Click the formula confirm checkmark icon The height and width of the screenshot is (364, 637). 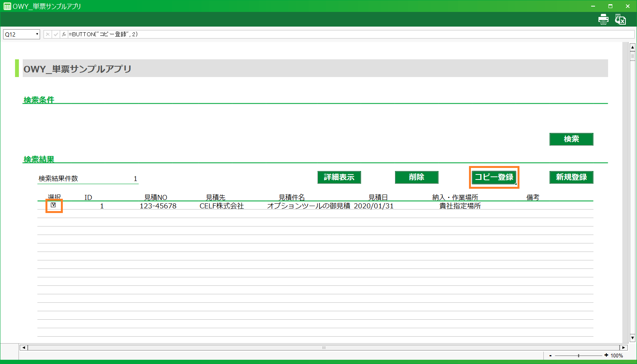point(56,34)
